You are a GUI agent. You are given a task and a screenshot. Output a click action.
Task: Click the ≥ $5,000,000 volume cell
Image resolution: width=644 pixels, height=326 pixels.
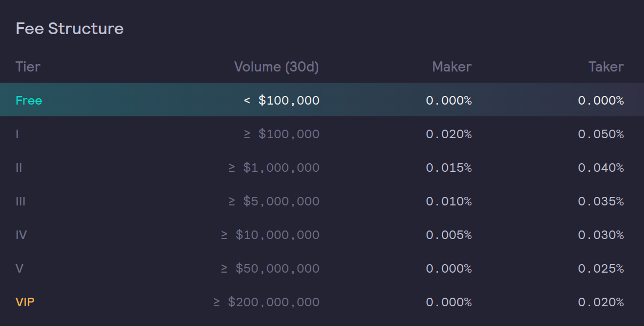click(274, 201)
